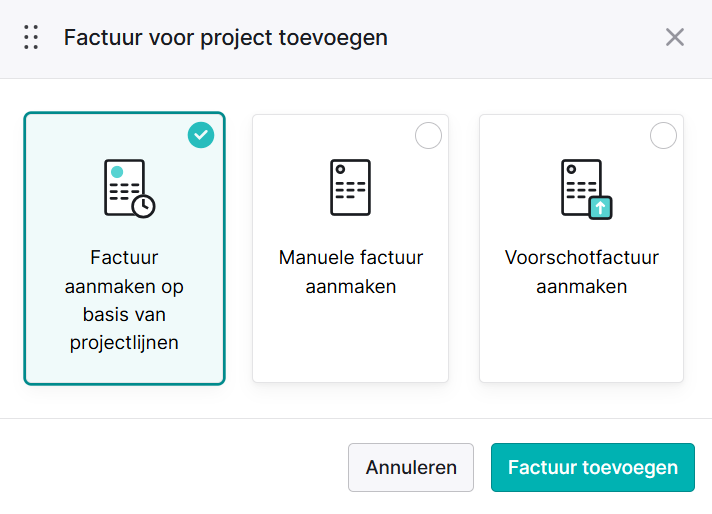The height and width of the screenshot is (514, 712).
Task: Cancel with the Annuleren button
Action: (x=411, y=467)
